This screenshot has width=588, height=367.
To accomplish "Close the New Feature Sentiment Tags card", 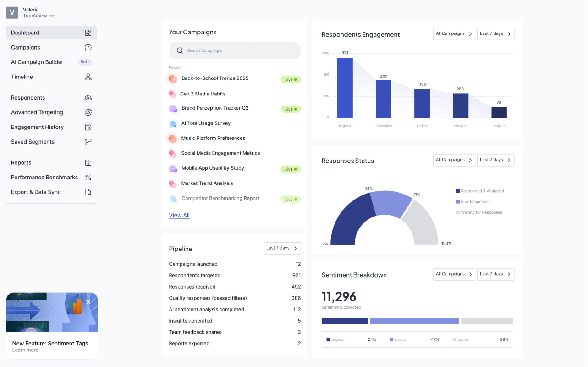I will [x=88, y=302].
